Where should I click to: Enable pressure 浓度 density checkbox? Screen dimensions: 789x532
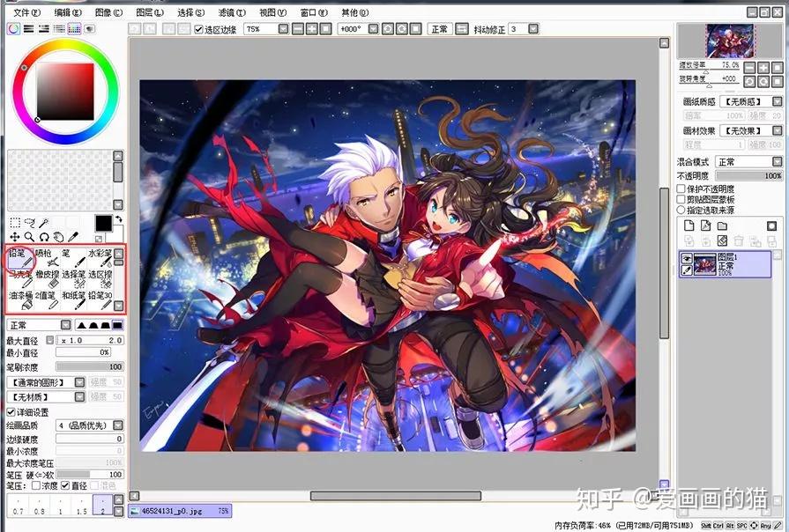[36, 485]
